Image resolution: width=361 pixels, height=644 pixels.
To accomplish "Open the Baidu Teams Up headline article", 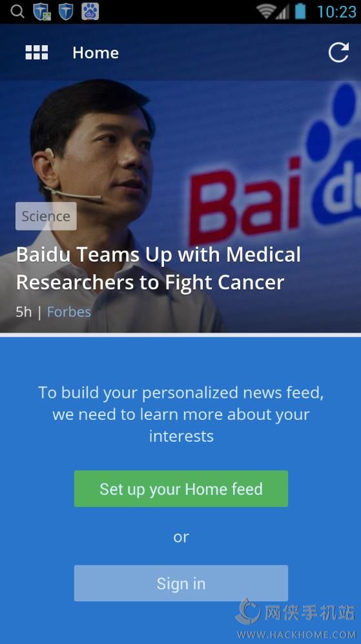I will 158,268.
